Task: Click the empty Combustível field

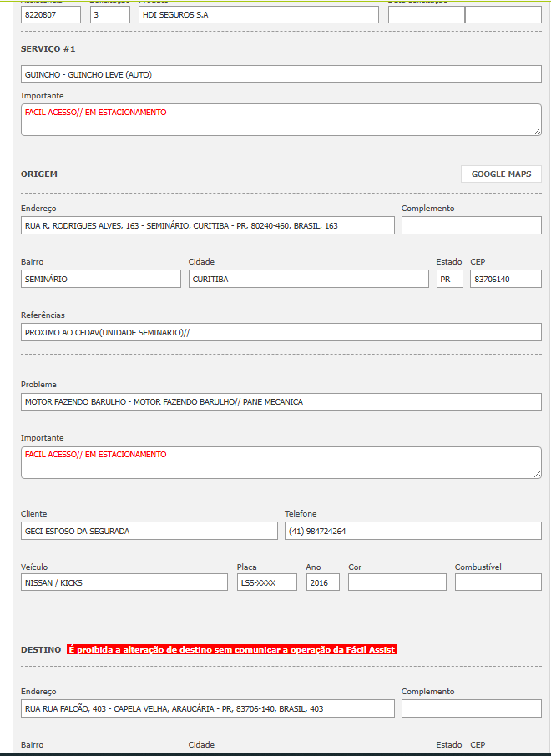Action: click(498, 582)
